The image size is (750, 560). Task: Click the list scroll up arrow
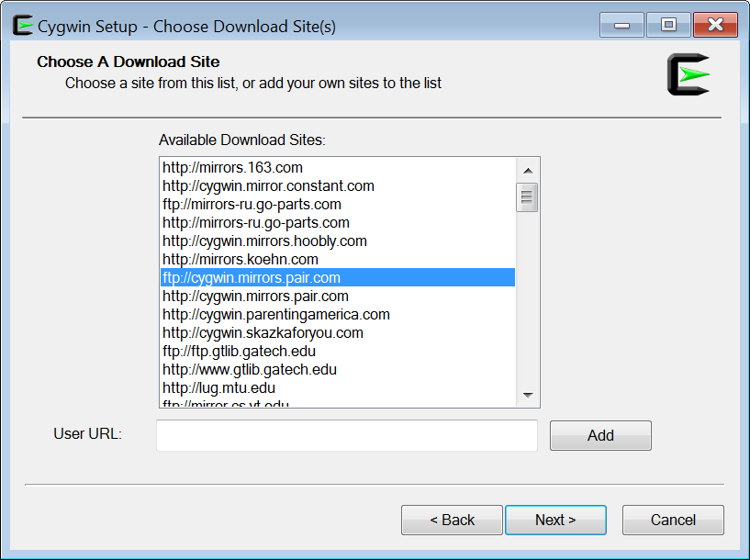(x=528, y=171)
